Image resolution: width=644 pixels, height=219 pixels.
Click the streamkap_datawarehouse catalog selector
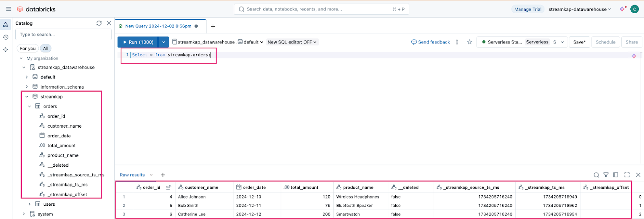(204, 42)
